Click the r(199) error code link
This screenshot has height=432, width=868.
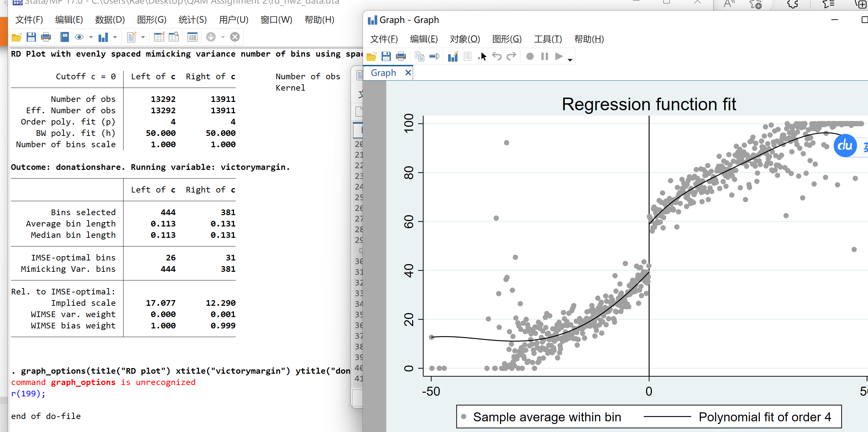pos(26,394)
